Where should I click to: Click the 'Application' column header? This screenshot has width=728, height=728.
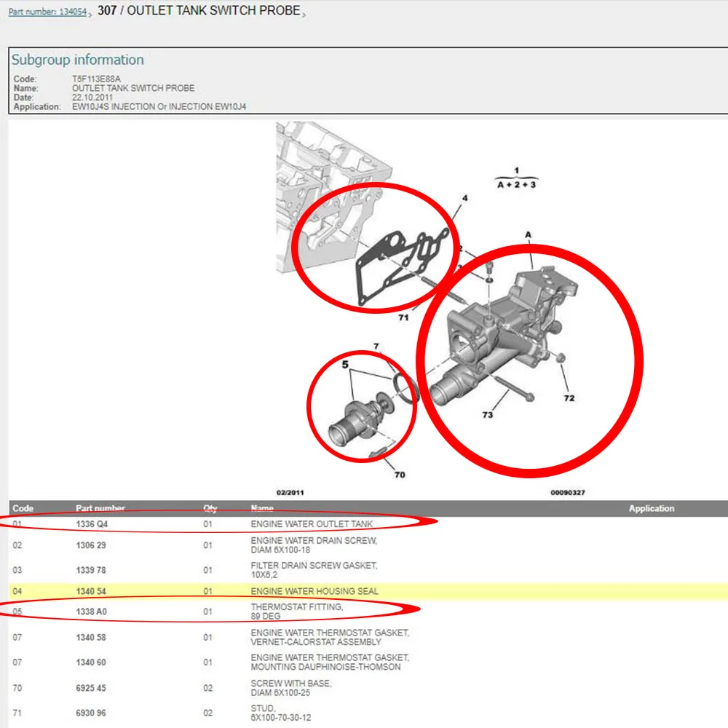pos(652,508)
